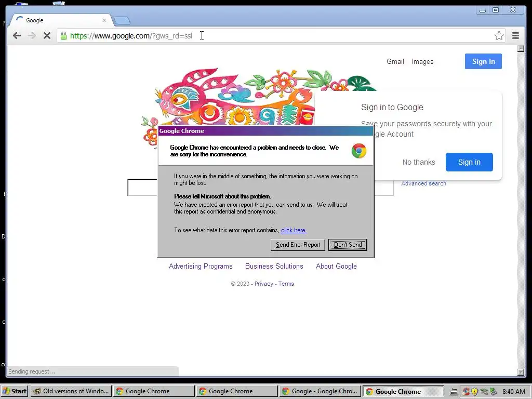The height and width of the screenshot is (399, 532).
Task: Open Advanced search link
Action: (x=423, y=183)
